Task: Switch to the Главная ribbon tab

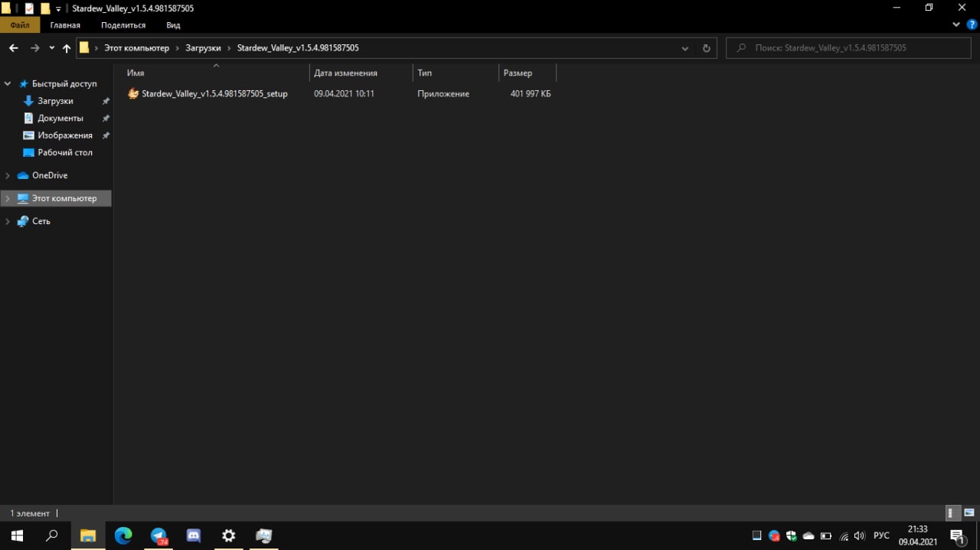Action: [65, 25]
